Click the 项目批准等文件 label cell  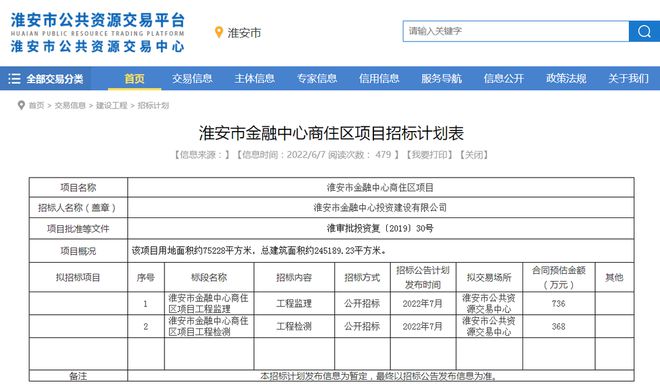point(78,229)
